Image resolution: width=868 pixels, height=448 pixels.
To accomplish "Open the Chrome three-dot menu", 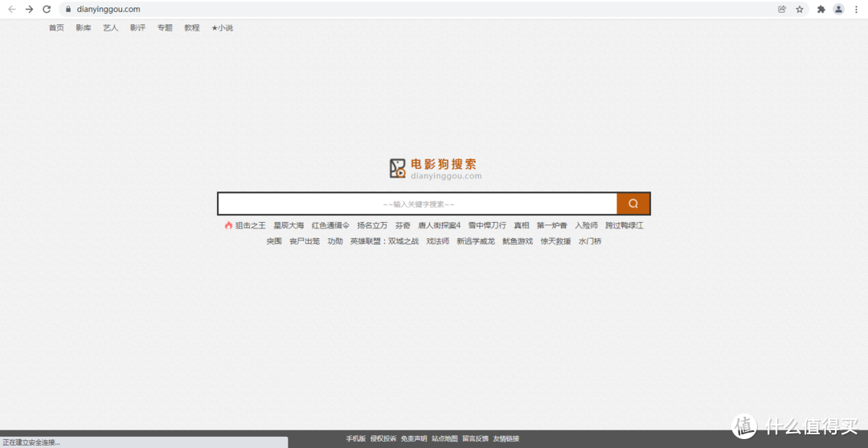I will coord(857,10).
